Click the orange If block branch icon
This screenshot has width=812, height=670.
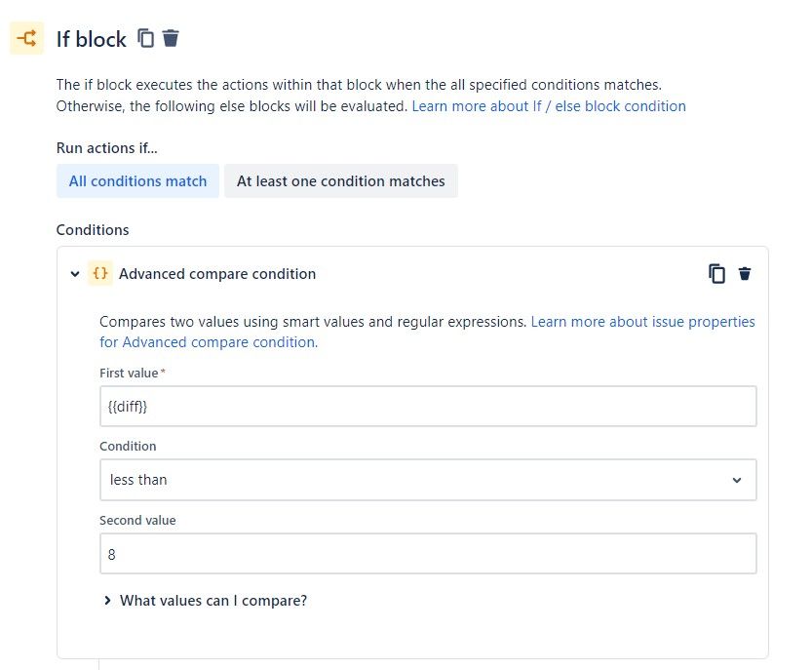[x=26, y=38]
